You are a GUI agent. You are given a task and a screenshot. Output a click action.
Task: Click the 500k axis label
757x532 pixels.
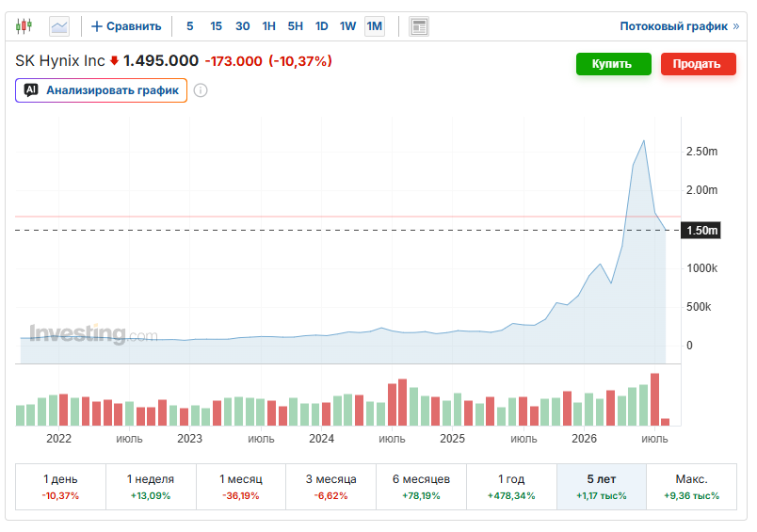(699, 307)
